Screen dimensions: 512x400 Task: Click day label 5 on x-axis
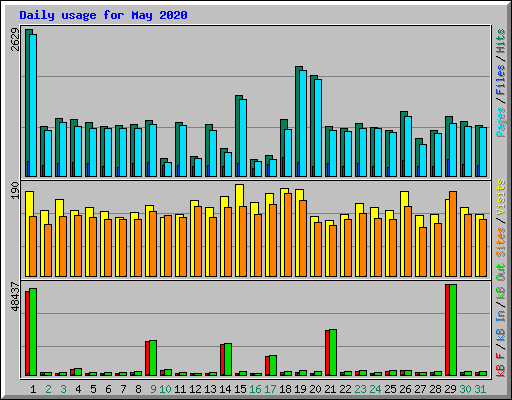pos(93,389)
